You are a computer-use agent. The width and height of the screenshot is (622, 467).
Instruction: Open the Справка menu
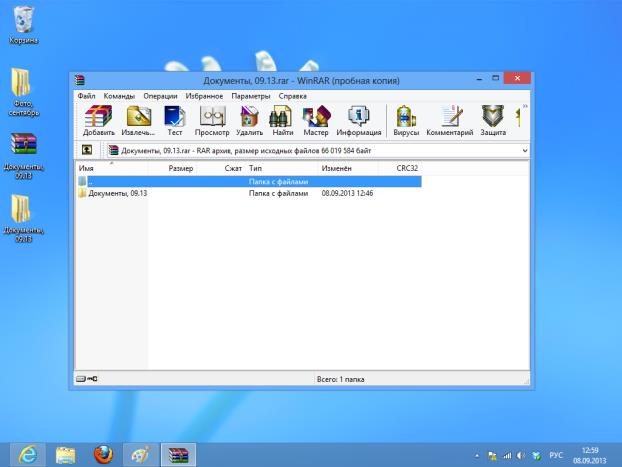click(x=292, y=96)
